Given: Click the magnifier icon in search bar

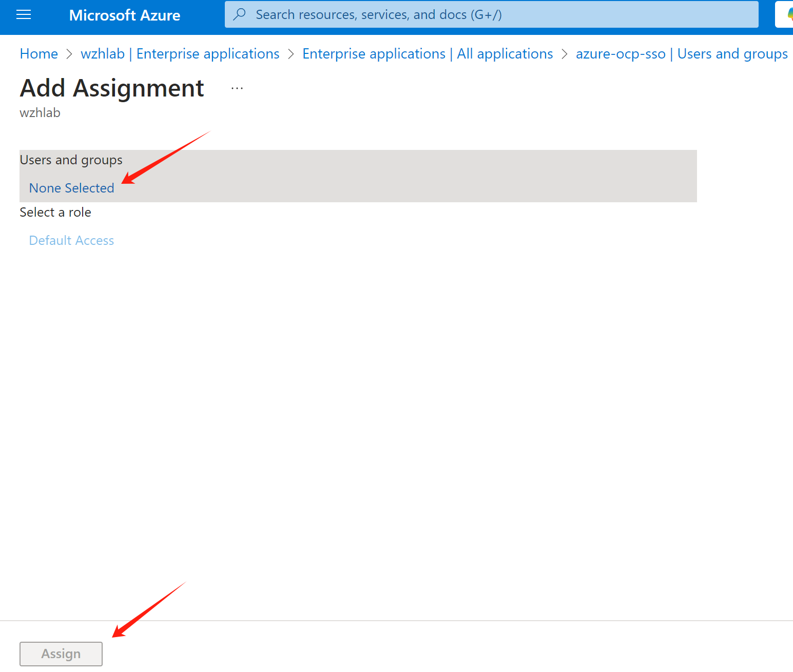Looking at the screenshot, I should [x=239, y=14].
